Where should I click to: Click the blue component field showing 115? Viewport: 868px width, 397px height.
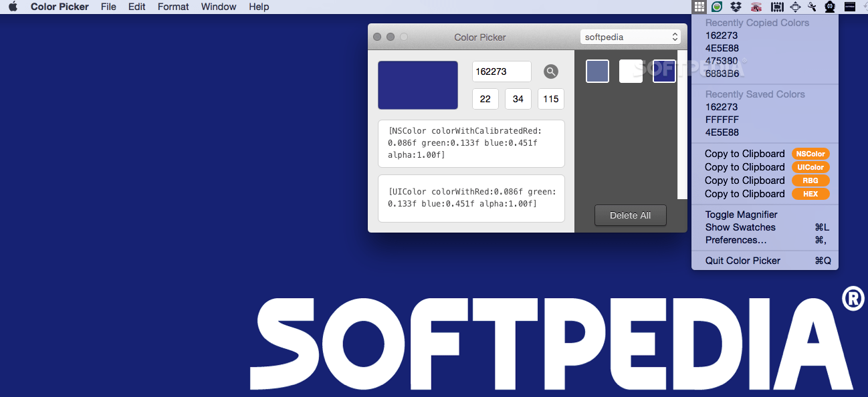point(550,99)
